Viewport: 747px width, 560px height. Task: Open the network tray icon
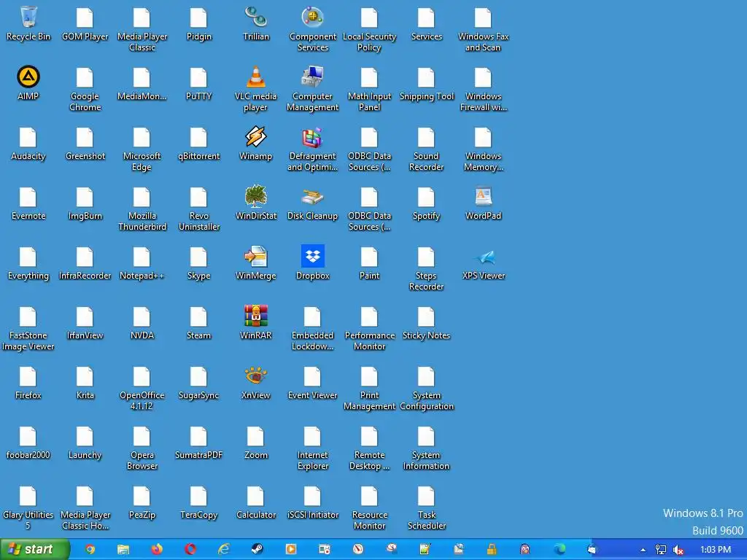661,550
